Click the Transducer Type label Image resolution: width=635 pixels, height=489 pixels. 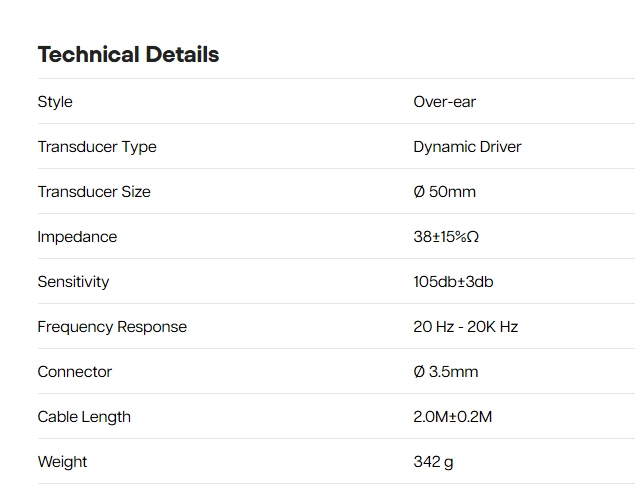click(x=97, y=147)
